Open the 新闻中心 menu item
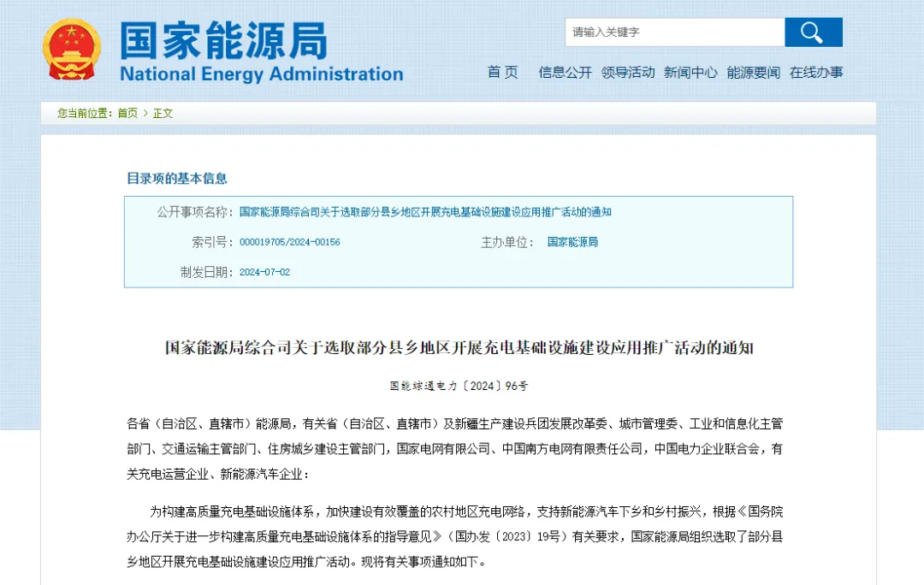Screen dimensions: 924x585 click(x=690, y=73)
